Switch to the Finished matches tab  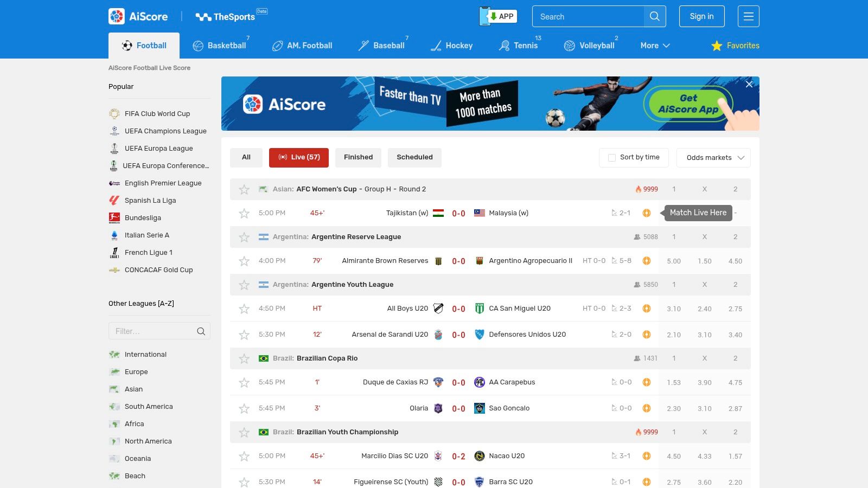tap(358, 157)
